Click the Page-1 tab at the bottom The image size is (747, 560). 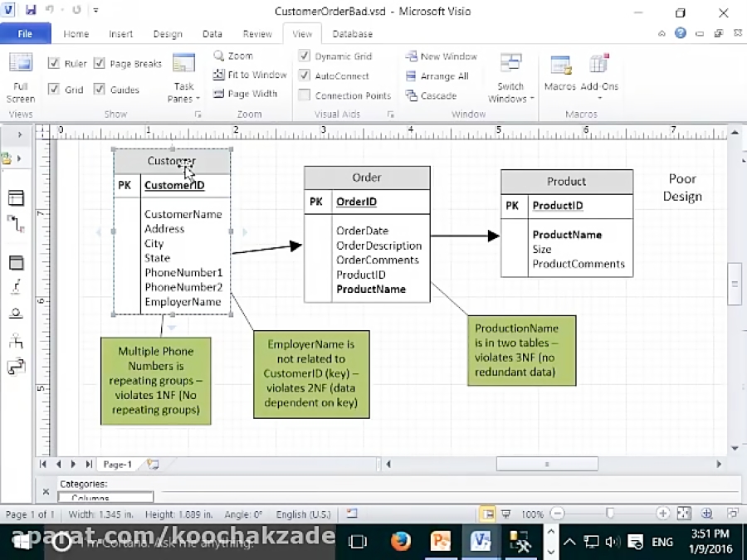pyautogui.click(x=116, y=465)
